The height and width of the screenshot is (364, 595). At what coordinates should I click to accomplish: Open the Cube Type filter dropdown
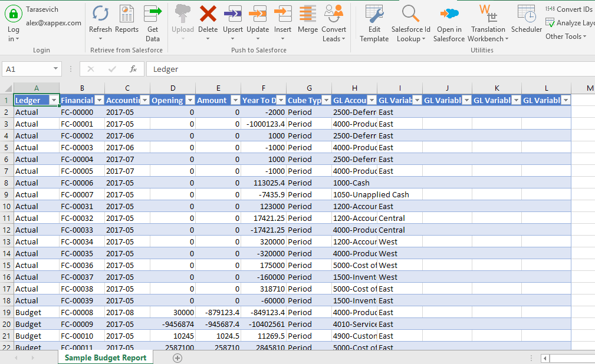326,100
